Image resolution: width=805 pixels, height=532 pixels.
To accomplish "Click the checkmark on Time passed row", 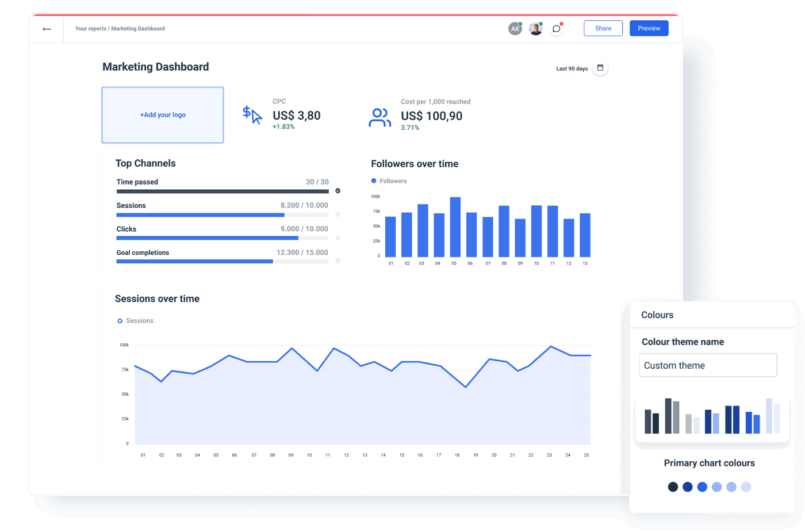I will (x=338, y=190).
